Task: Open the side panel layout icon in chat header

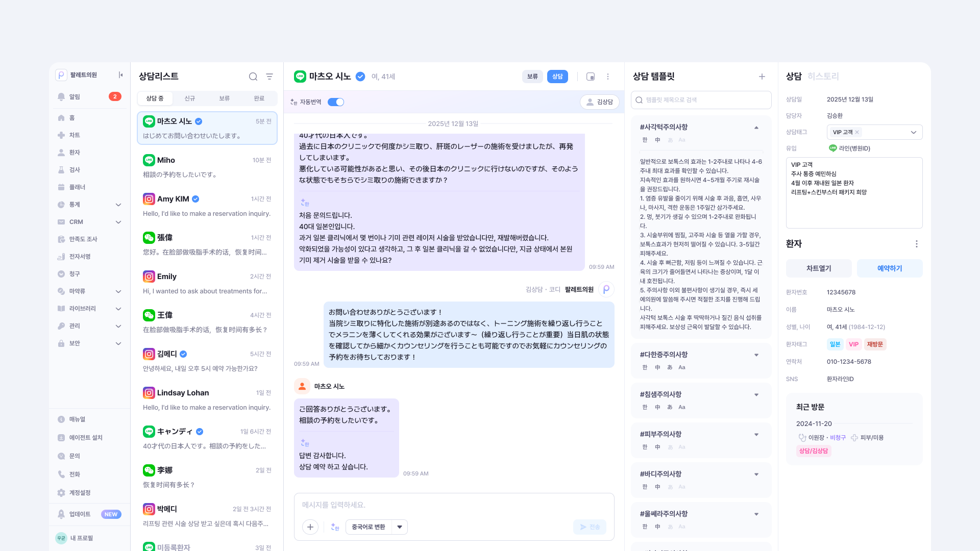Action: [591, 77]
